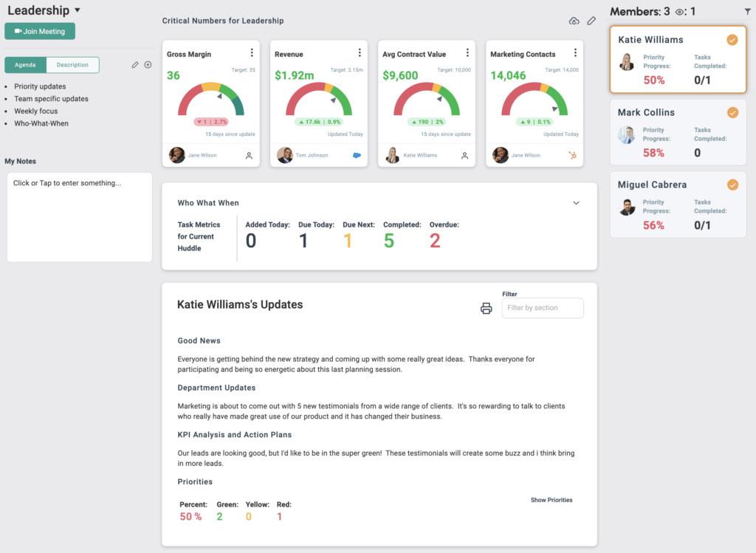Toggle the checkmark on Mark Collins's member card
This screenshot has width=756, height=553.
pos(732,113)
